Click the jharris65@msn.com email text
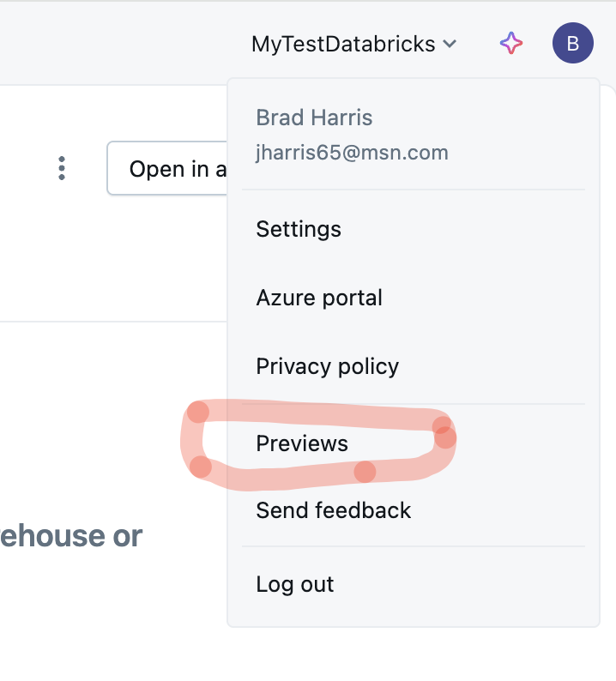This screenshot has height=681, width=616. click(x=352, y=153)
